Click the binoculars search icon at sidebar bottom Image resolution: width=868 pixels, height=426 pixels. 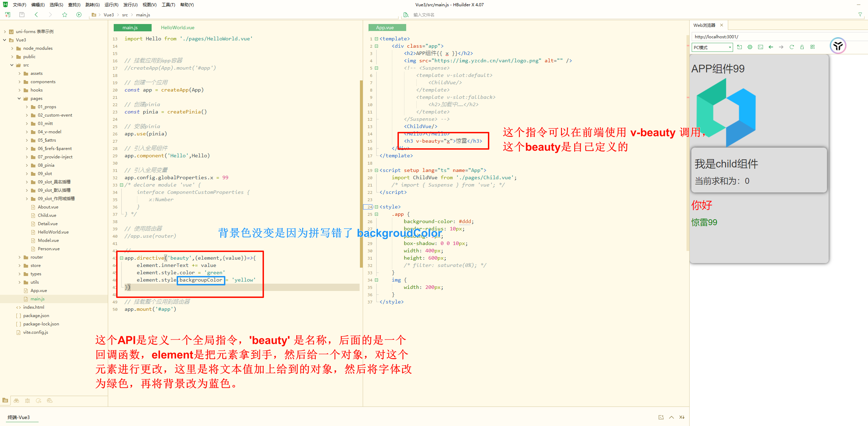(x=16, y=401)
